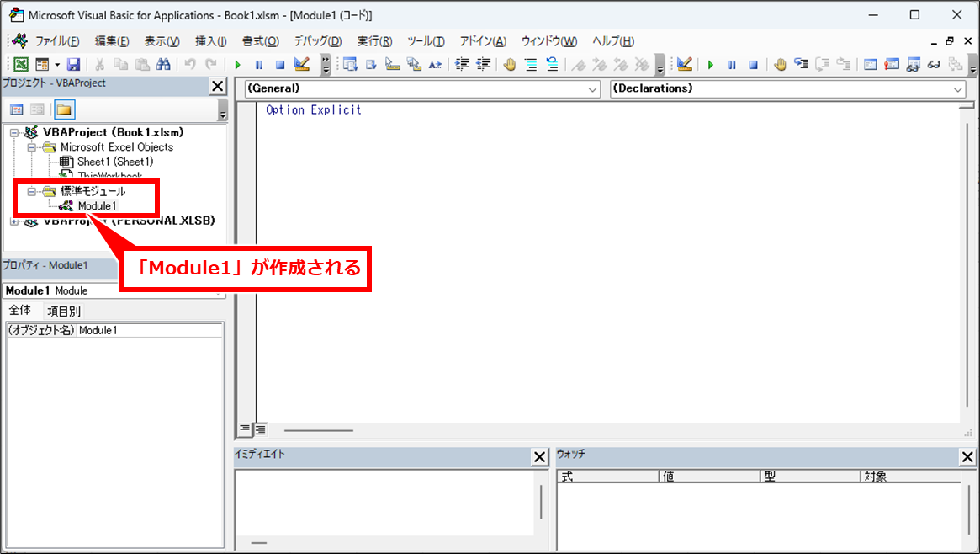Screen dimensions: 980x554
Task: Click the View Code icon in project panel
Action: point(16,109)
